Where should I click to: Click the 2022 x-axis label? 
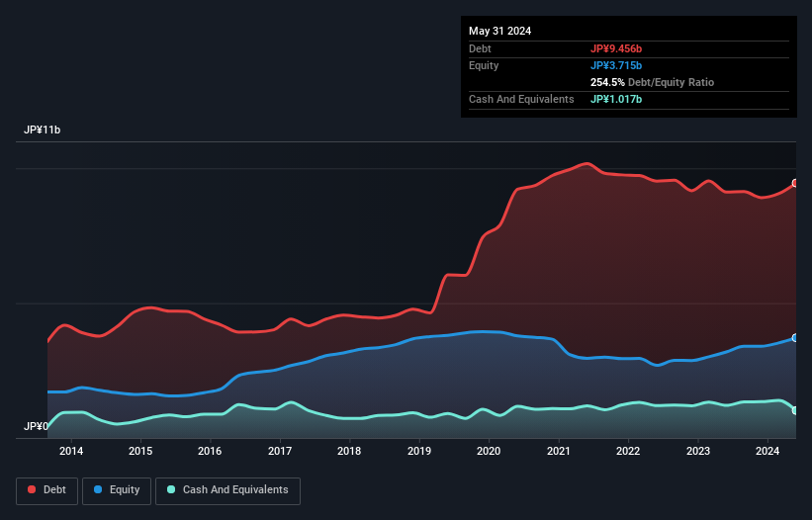[628, 451]
